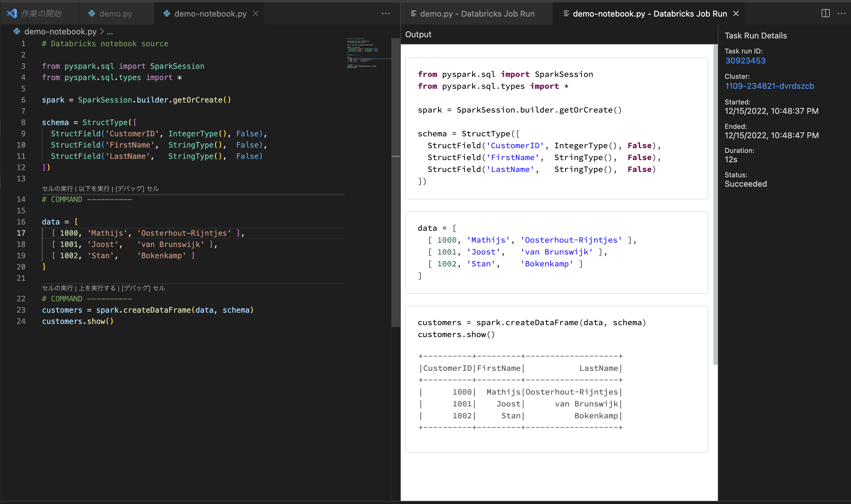
Task: Expand the breadcrumb ellipsis next to demo-notebook.py
Action: 110,32
